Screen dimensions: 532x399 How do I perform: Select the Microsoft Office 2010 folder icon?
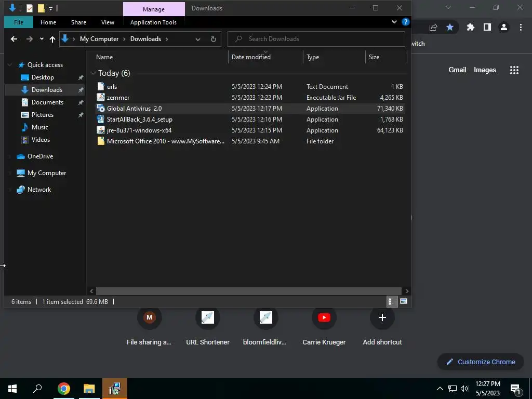click(101, 141)
